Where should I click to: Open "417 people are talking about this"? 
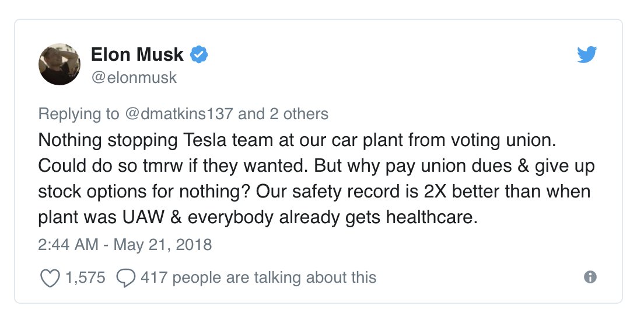pos(258,278)
